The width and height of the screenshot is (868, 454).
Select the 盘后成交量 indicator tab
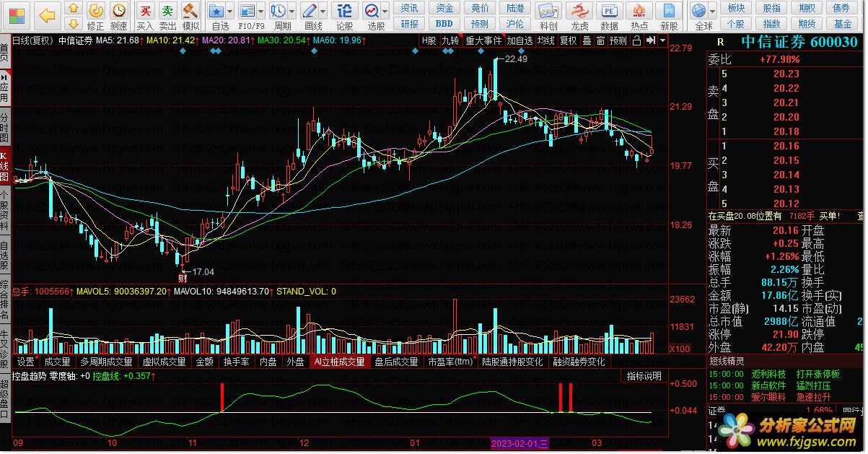pyautogui.click(x=396, y=362)
